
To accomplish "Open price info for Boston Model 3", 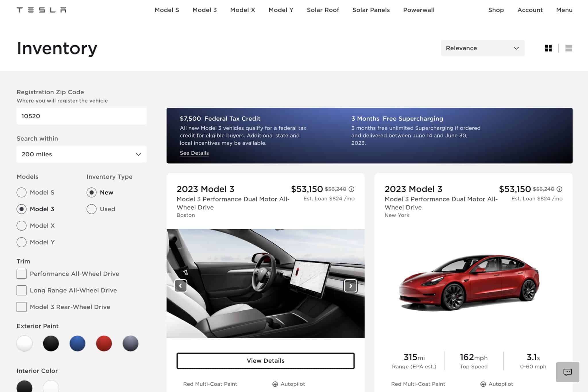I will coord(351,189).
